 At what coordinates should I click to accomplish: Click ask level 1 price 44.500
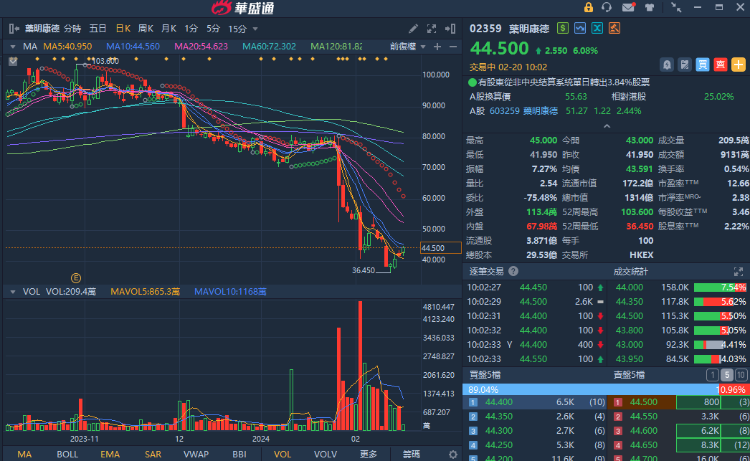pyautogui.click(x=643, y=402)
